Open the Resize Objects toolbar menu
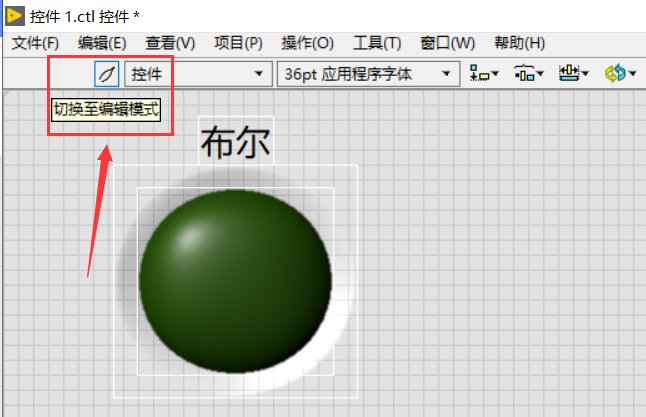Image resolution: width=646 pixels, height=417 pixels. (573, 74)
